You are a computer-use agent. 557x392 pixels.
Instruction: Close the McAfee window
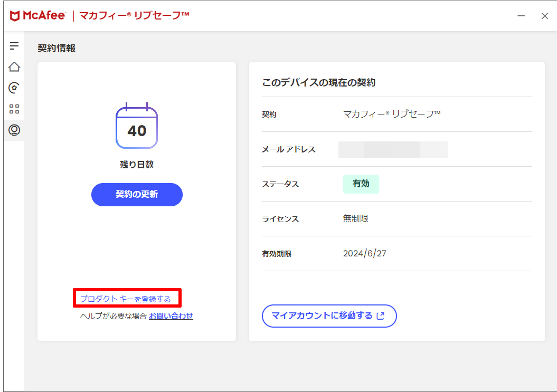click(544, 16)
